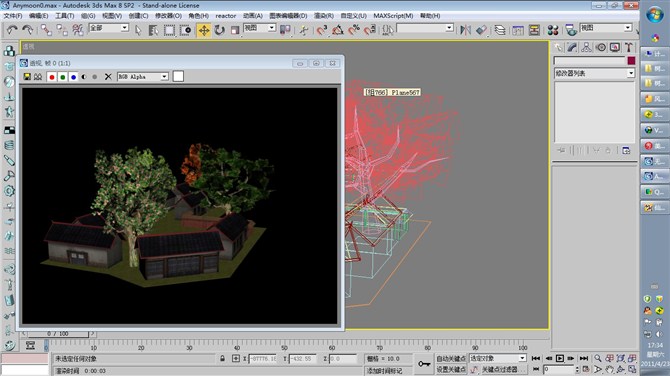The image size is (670, 376).
Task: Open the MAXScript(M) menu
Action: click(x=393, y=16)
